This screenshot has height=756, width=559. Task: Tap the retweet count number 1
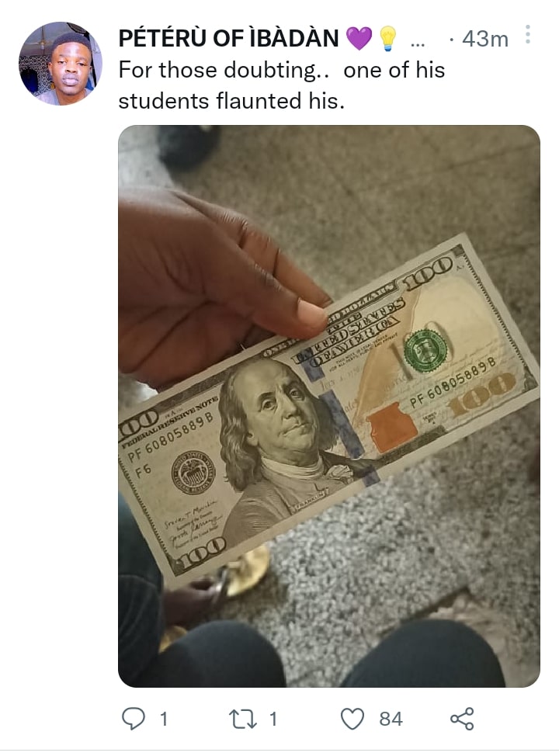273,719
